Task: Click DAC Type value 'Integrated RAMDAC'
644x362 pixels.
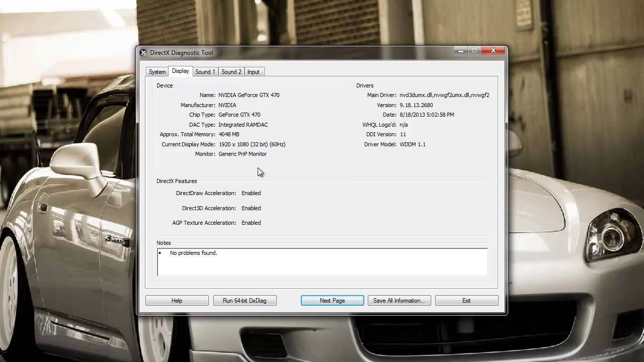Action: (x=243, y=125)
